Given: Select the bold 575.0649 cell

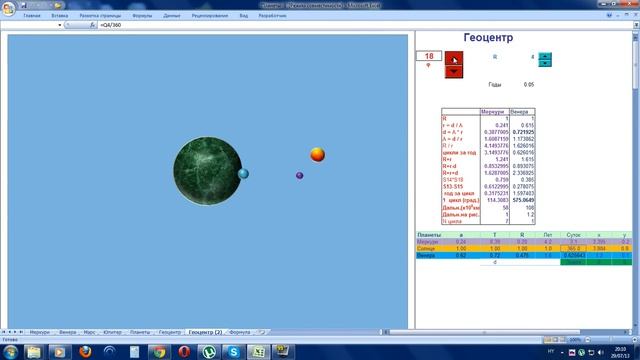Looking at the screenshot, I should click(x=522, y=200).
